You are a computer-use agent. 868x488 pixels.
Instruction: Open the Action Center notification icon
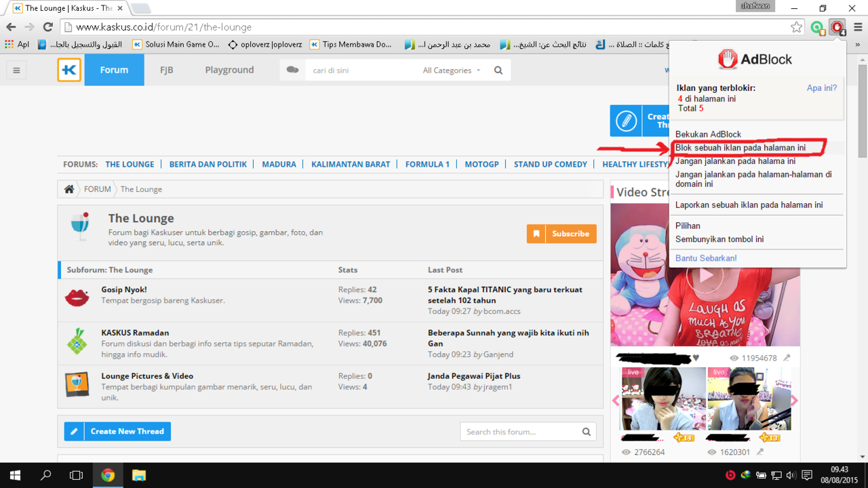pyautogui.click(x=807, y=475)
